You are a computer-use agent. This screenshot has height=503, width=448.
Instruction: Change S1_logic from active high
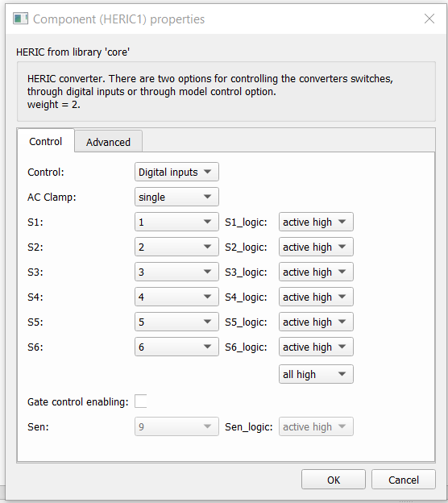[x=316, y=222]
